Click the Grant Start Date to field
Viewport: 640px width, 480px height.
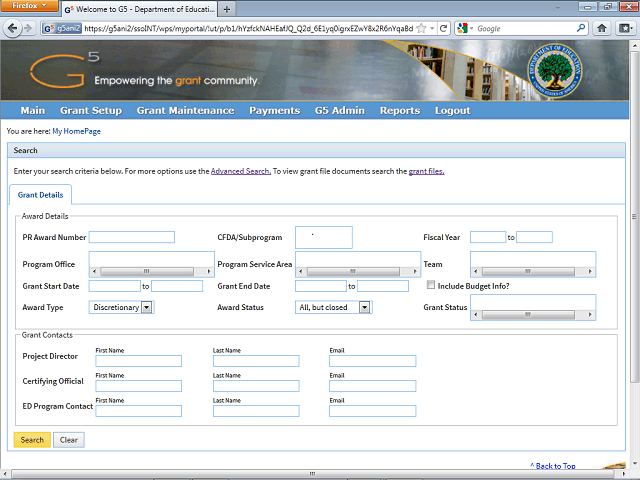click(x=177, y=286)
